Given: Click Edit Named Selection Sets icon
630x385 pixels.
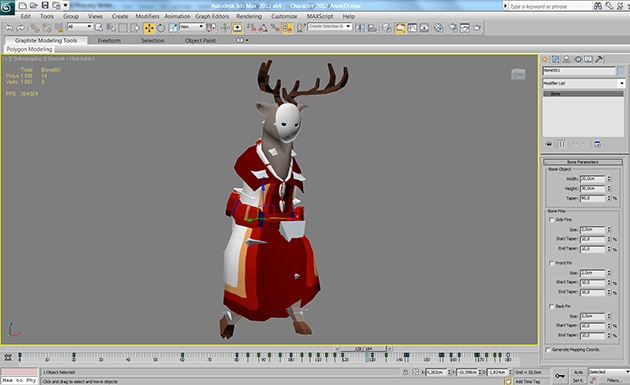Looking at the screenshot, I should click(301, 28).
